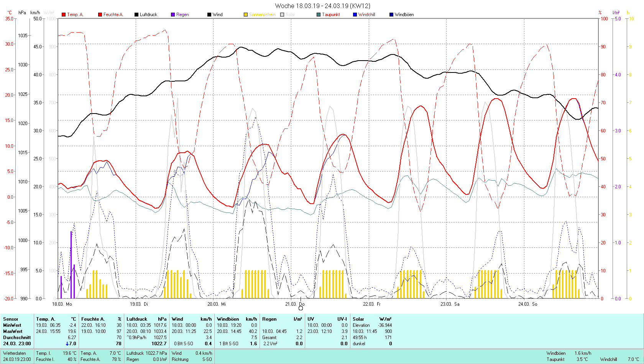Select the chart title Woche 18.03.19 - 24.03.19 (KW12)
This screenshot has height=364, width=644.
coord(323,6)
